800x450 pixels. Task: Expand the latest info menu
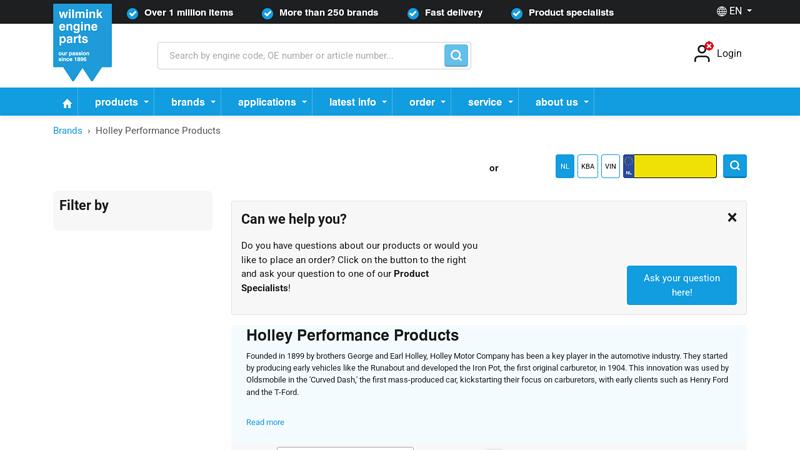click(358, 102)
